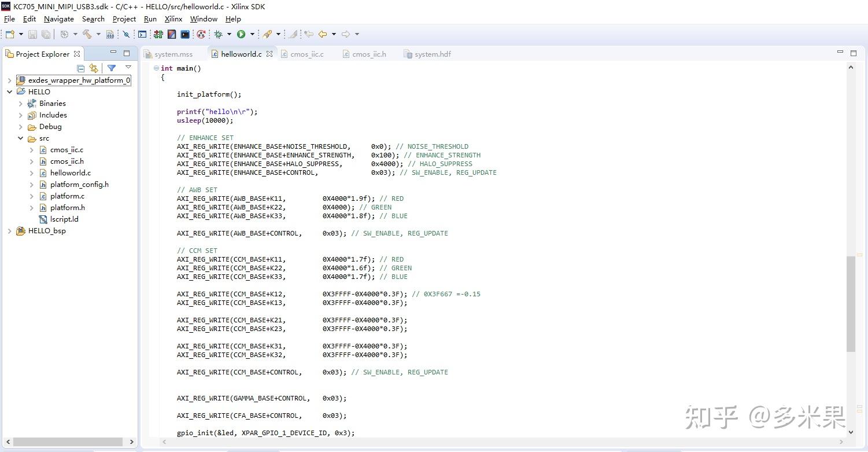Collapse the main() function fold marker
The height and width of the screenshot is (452, 868).
(x=156, y=68)
